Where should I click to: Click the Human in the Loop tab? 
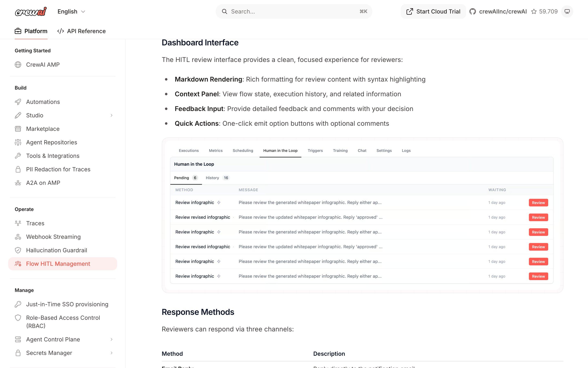[280, 151]
